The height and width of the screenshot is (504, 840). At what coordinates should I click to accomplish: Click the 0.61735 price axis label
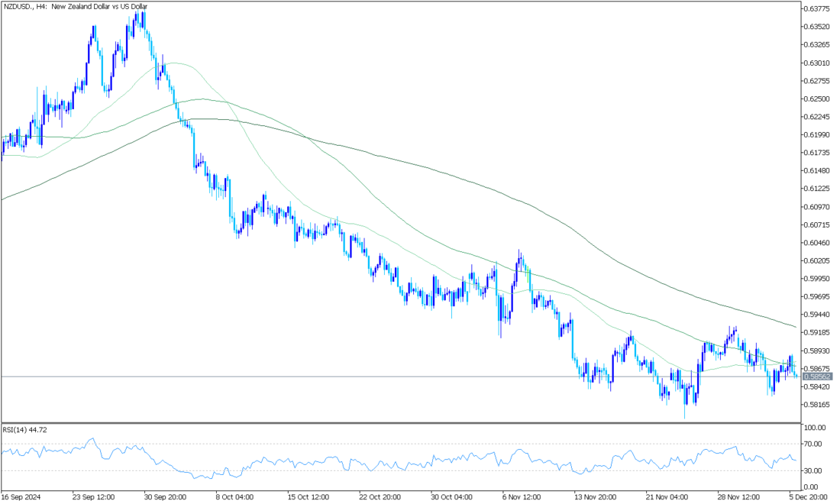pyautogui.click(x=818, y=153)
